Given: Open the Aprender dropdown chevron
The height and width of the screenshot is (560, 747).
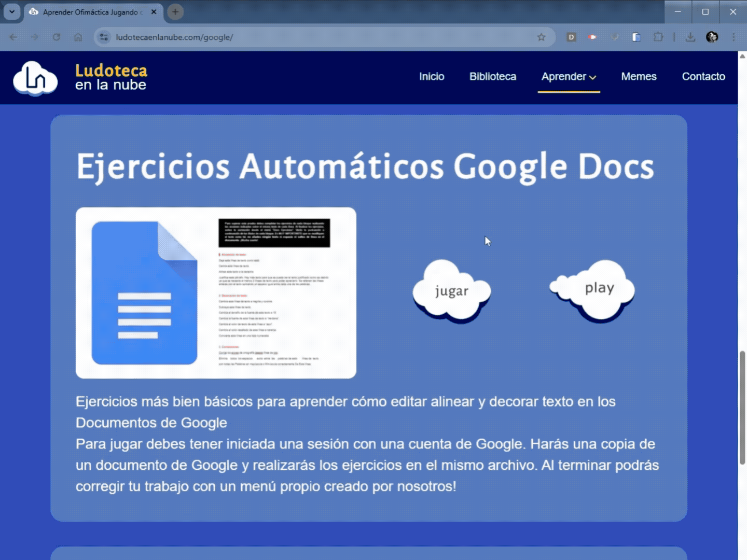Looking at the screenshot, I should [x=593, y=77].
